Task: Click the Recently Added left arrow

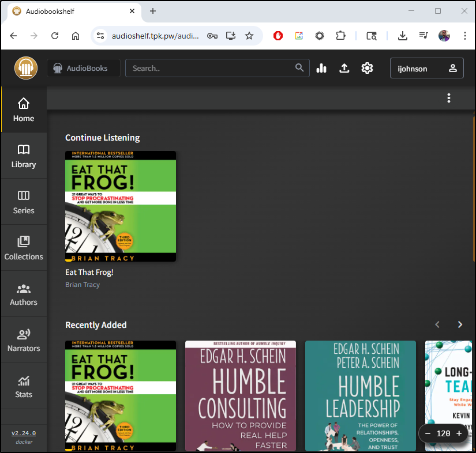Action: 437,324
